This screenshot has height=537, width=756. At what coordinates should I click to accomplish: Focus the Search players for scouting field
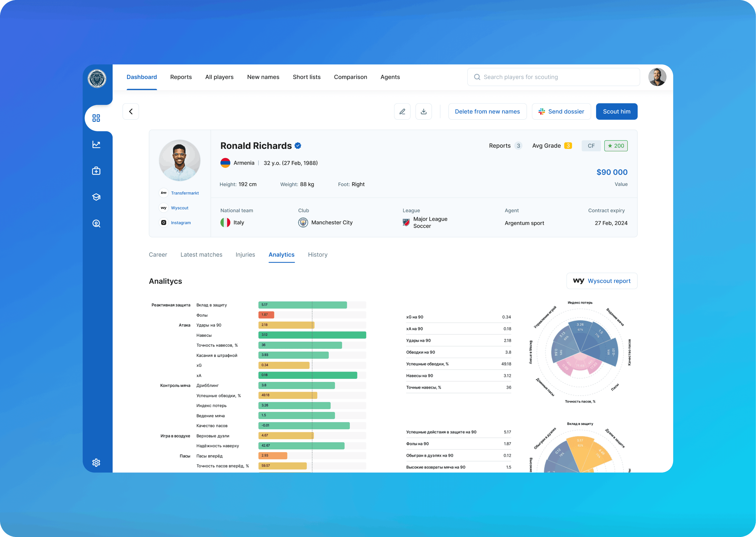554,77
